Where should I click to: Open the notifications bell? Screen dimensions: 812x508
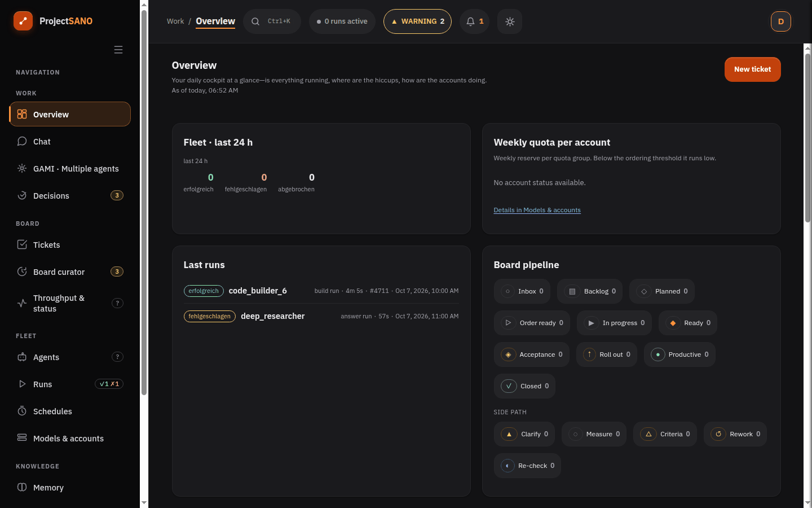[474, 21]
